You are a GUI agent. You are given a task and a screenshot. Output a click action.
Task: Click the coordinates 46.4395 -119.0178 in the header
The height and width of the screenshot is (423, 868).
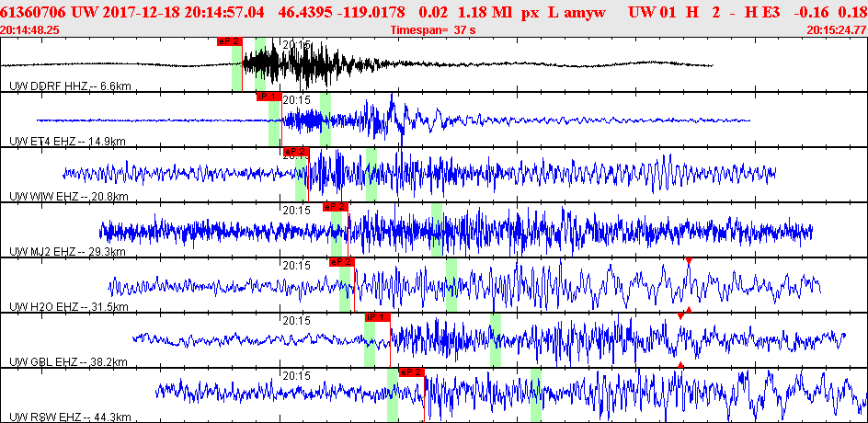tap(340, 12)
